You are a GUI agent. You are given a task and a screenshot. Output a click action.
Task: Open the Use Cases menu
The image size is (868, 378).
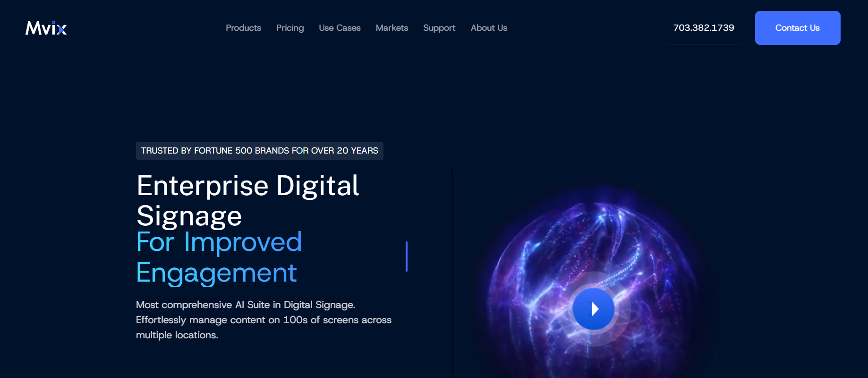point(340,28)
